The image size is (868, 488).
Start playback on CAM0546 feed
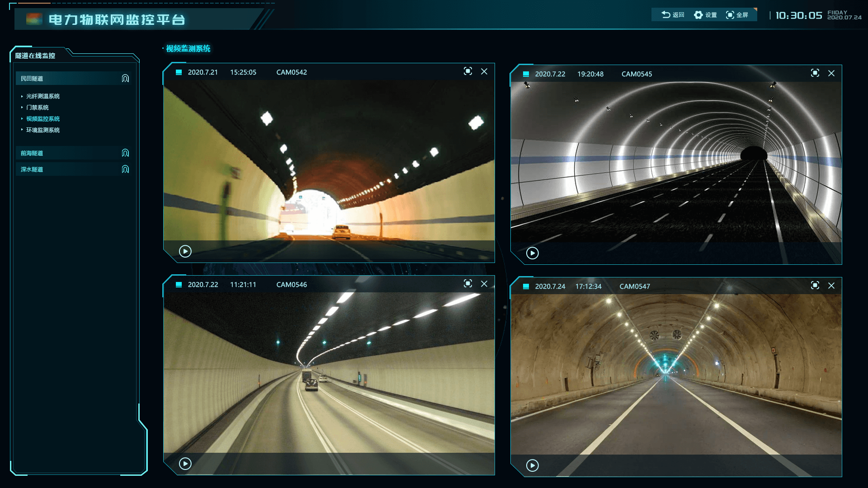(x=185, y=464)
